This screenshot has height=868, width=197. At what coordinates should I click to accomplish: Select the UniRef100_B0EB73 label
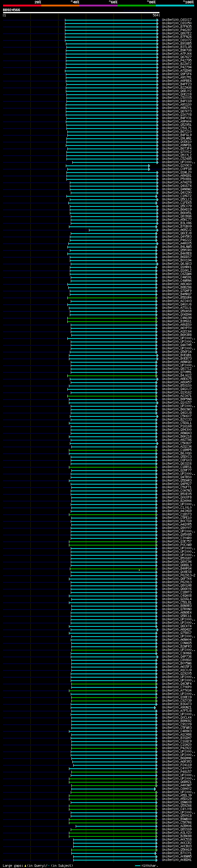pos(177,358)
